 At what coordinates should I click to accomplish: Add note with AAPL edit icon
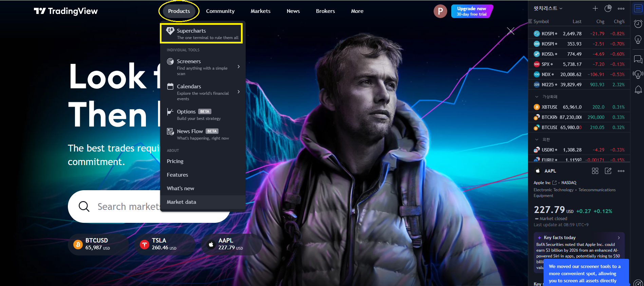[608, 171]
